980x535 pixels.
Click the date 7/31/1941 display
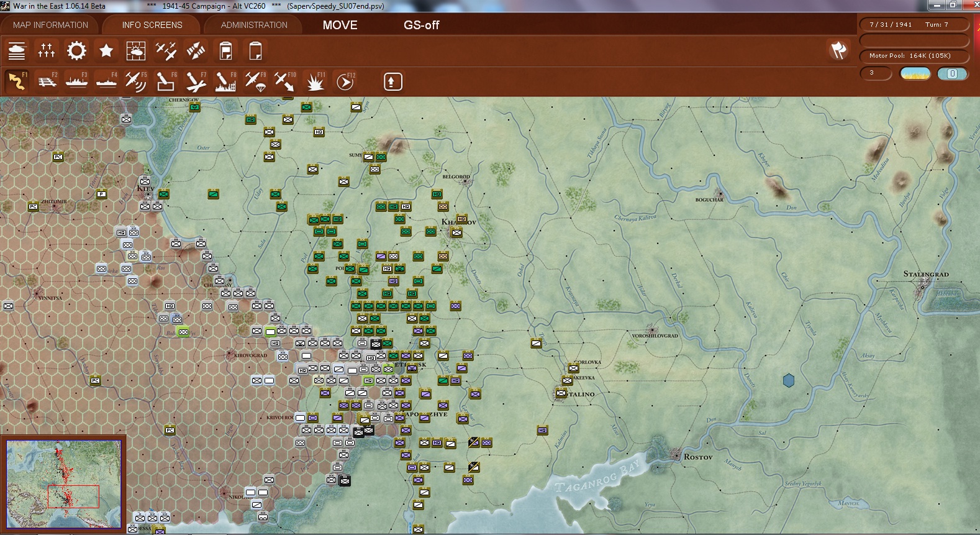(891, 25)
